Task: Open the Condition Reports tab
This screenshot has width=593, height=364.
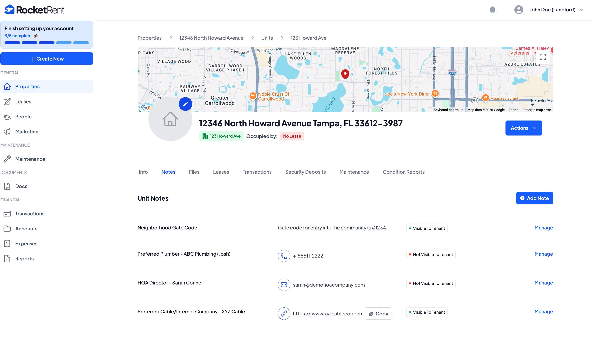Action: 404,172
